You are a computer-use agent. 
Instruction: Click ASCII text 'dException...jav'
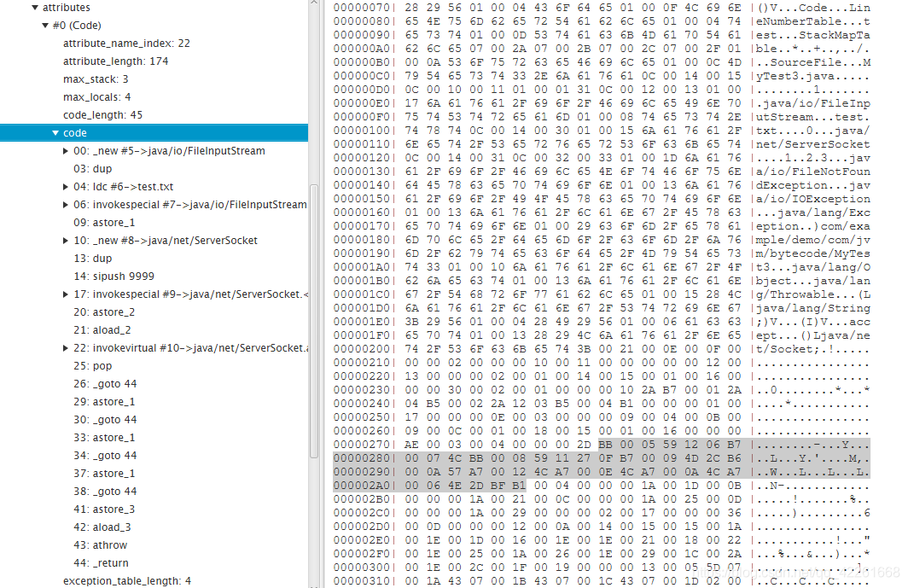point(812,185)
